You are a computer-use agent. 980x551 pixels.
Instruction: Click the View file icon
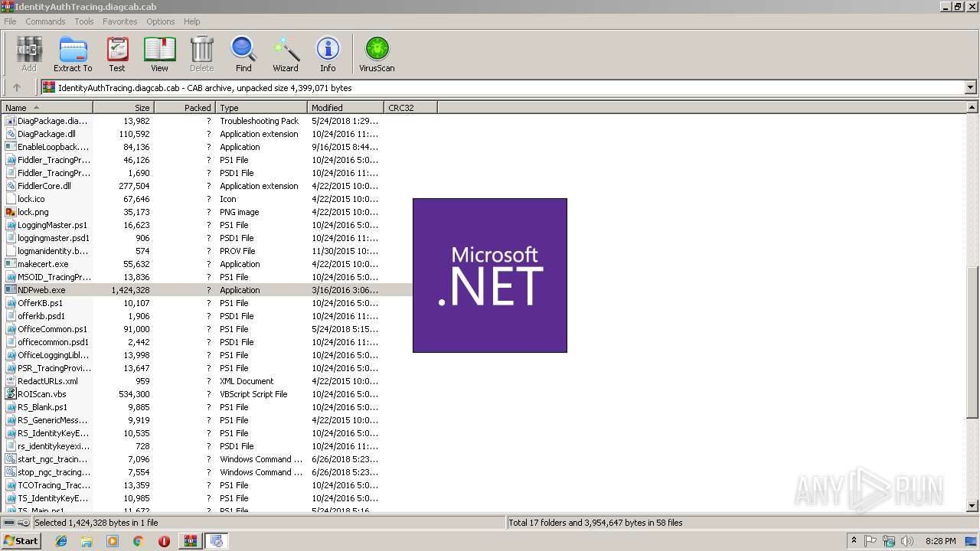(159, 54)
